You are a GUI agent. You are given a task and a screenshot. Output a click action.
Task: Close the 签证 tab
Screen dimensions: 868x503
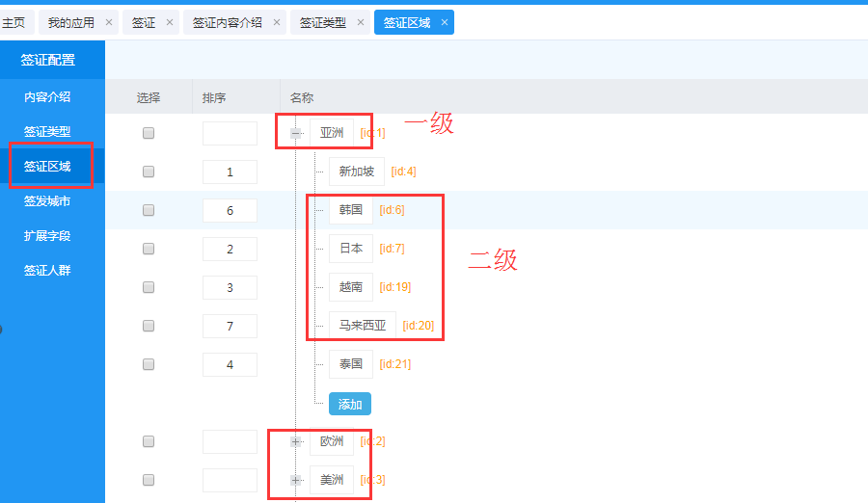(170, 22)
